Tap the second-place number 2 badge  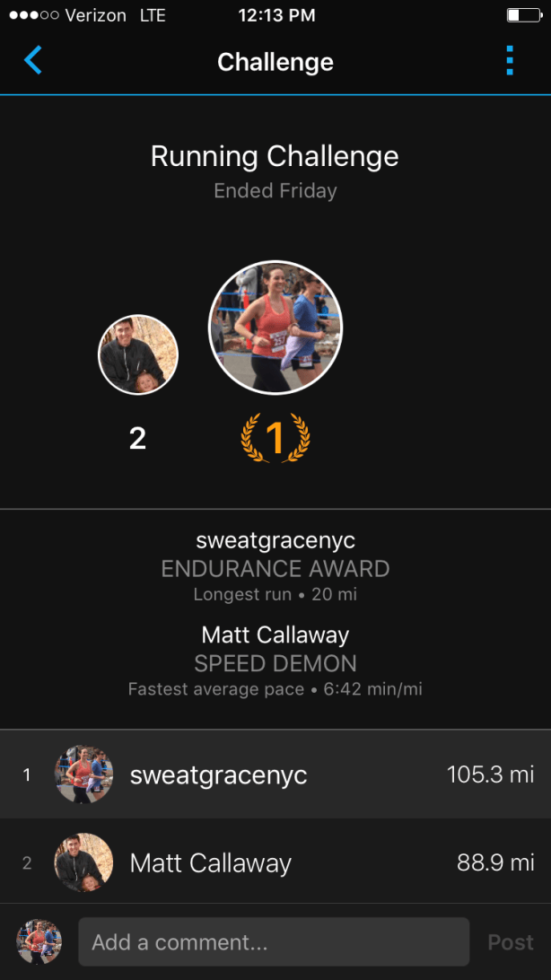137,439
